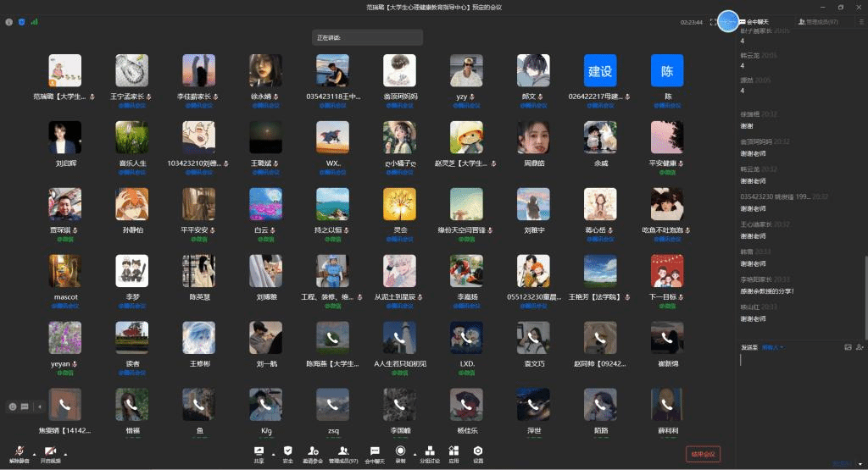This screenshot has width=868, height=470.
Task: Click the send image icon in chat
Action: pos(848,347)
